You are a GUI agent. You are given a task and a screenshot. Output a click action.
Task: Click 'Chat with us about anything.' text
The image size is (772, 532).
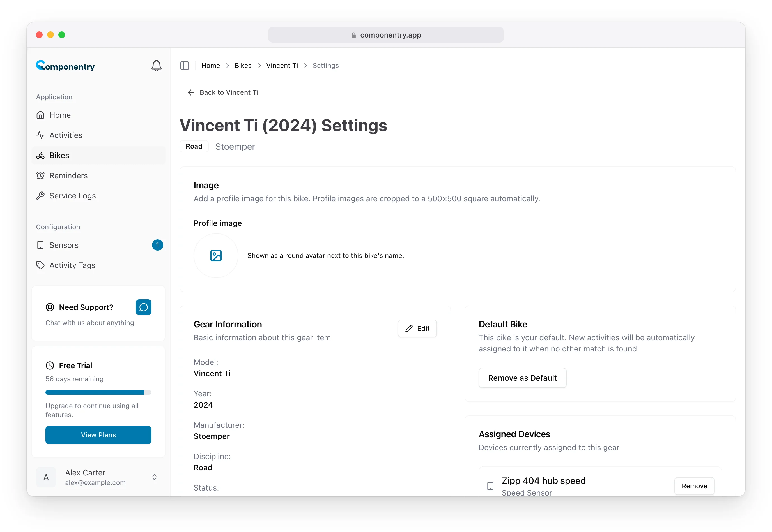[x=91, y=323]
